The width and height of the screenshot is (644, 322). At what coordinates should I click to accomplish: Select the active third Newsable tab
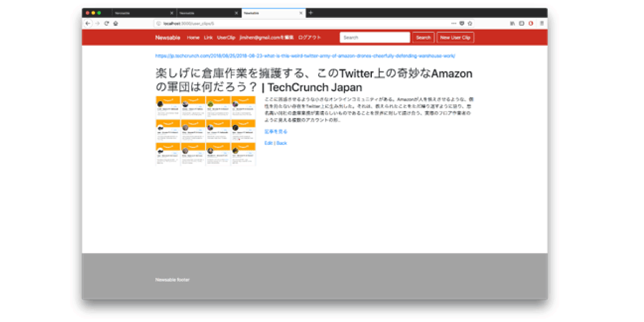point(273,13)
